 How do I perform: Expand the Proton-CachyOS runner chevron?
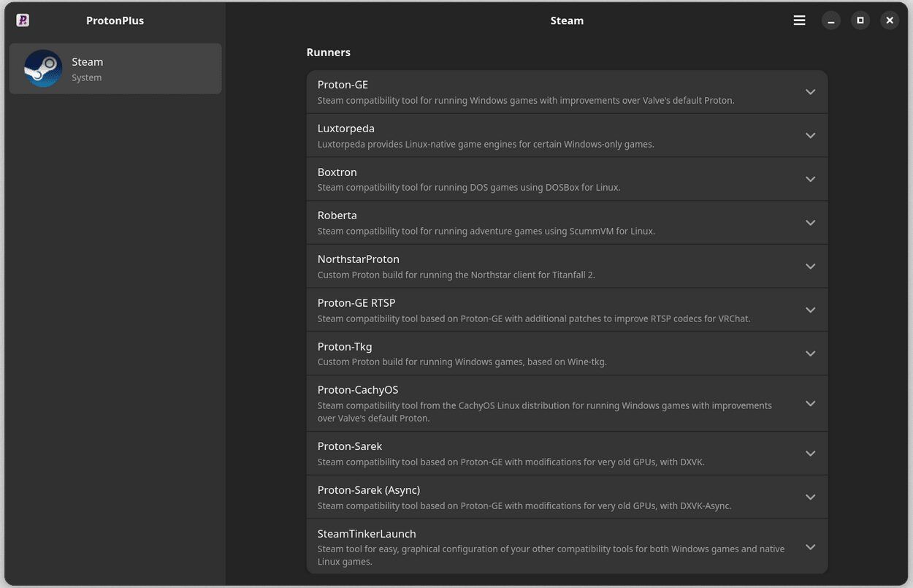pyautogui.click(x=810, y=403)
